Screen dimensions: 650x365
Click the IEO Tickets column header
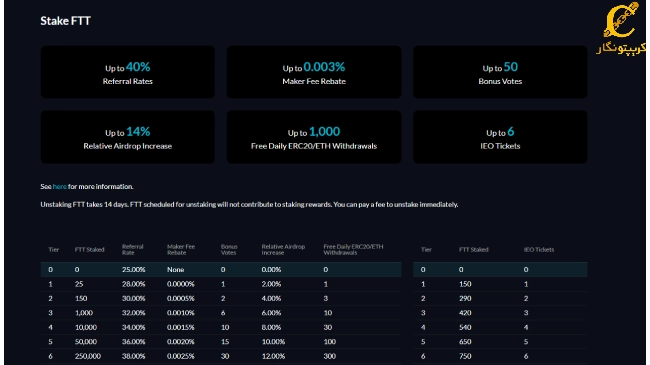pyautogui.click(x=538, y=250)
